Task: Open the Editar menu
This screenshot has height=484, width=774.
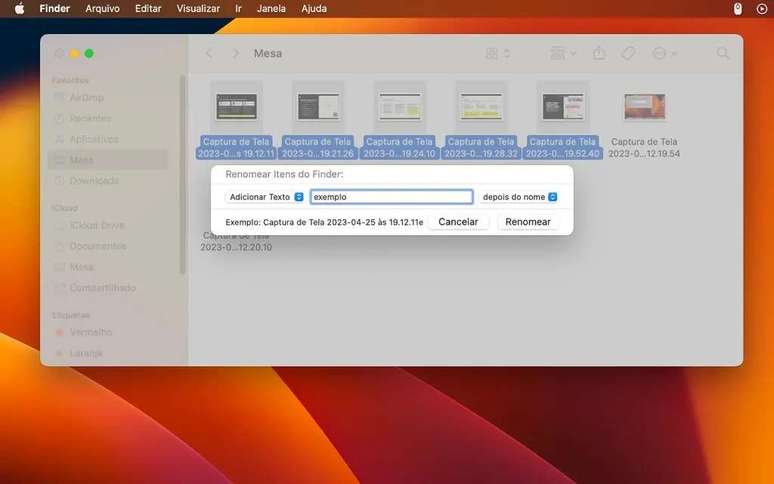Action: (148, 8)
